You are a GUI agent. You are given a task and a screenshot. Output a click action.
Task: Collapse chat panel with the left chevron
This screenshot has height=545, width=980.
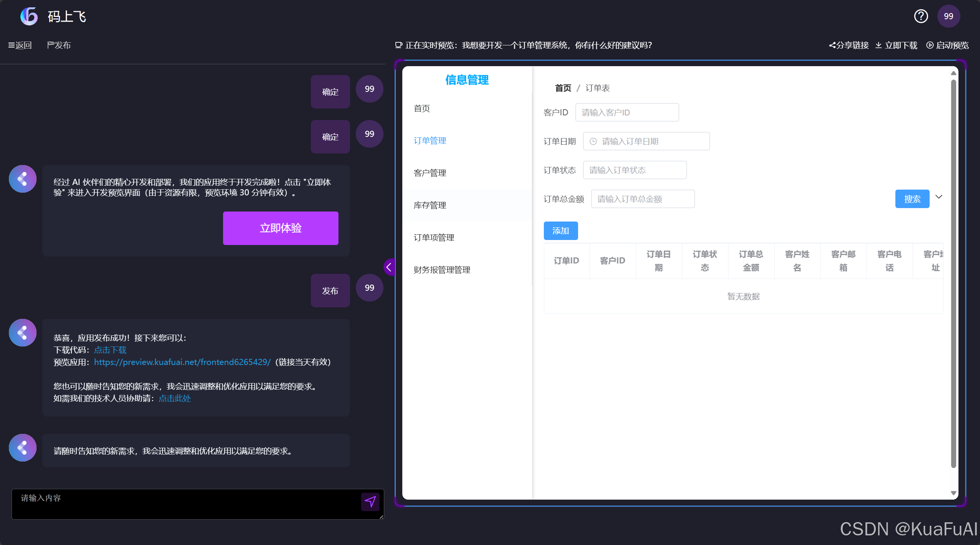(x=389, y=267)
